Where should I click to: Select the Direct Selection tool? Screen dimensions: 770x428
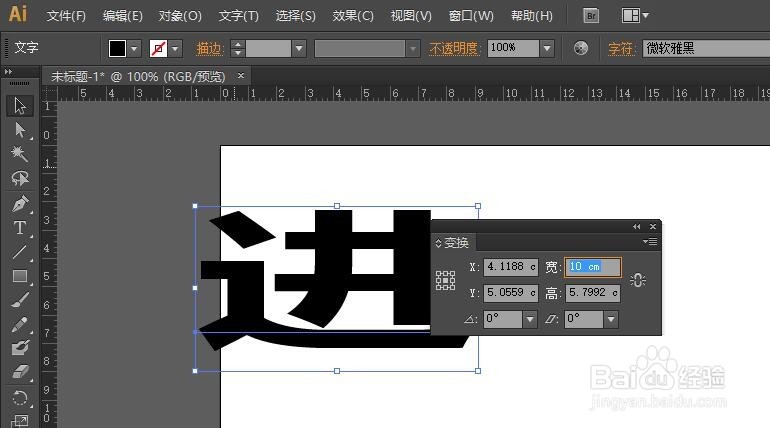(20, 130)
